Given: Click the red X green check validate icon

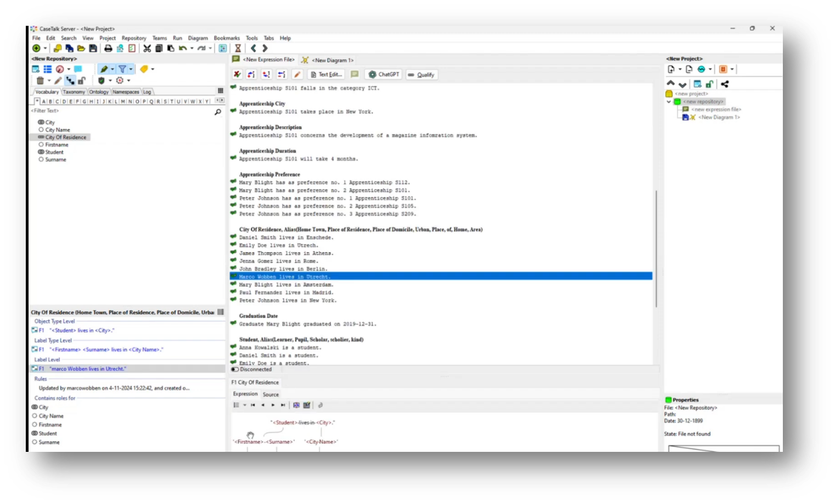Looking at the screenshot, I should click(237, 74).
